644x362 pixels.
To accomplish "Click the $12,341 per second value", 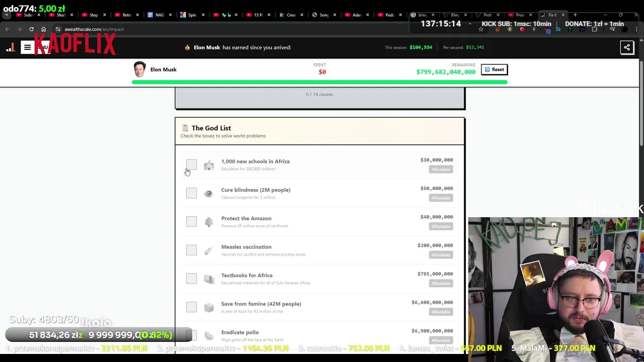I will click(475, 47).
